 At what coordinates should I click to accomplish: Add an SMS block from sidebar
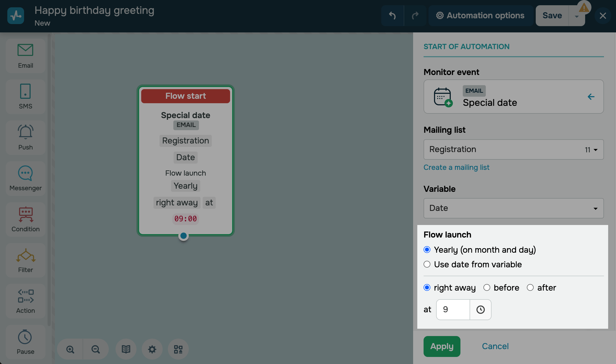[25, 96]
